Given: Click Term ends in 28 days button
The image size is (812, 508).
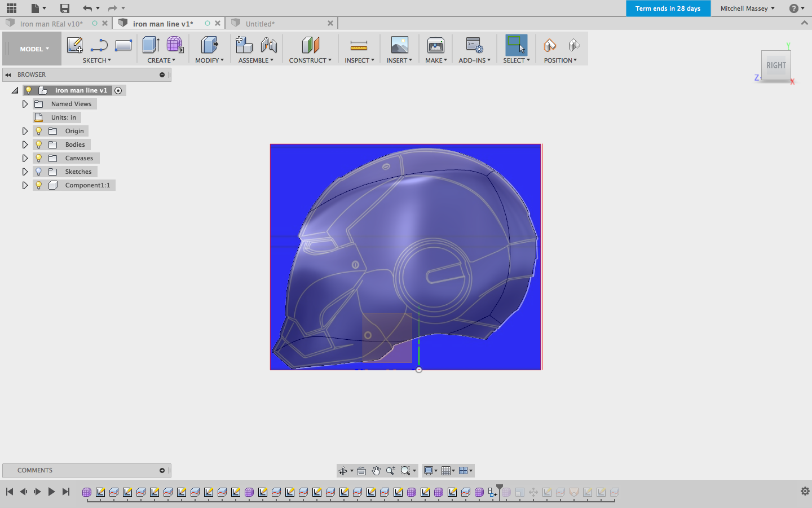Looking at the screenshot, I should pos(668,8).
